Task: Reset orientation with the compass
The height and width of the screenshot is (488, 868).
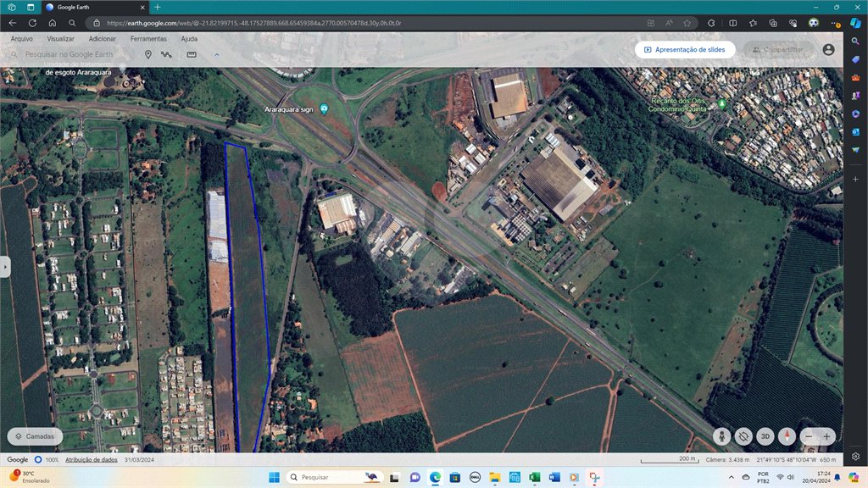Action: coord(787,436)
